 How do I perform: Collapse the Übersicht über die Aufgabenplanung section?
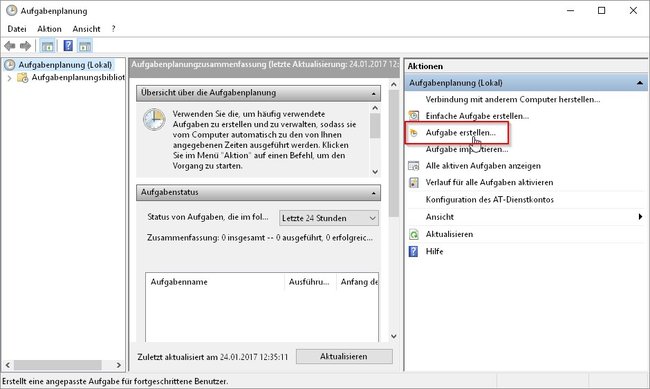(x=374, y=94)
